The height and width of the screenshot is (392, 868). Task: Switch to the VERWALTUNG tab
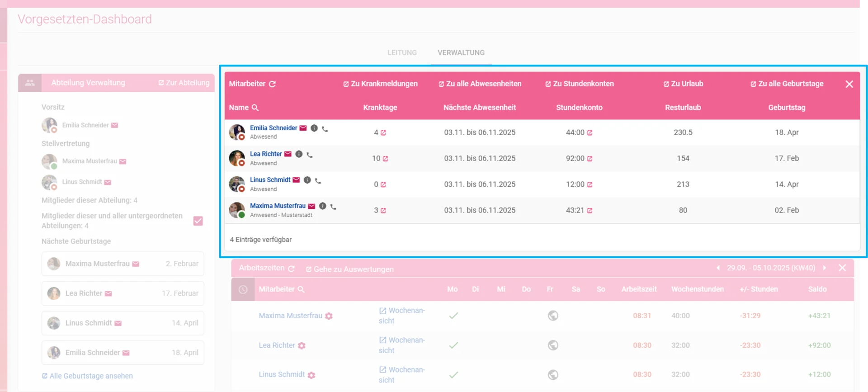click(x=461, y=52)
